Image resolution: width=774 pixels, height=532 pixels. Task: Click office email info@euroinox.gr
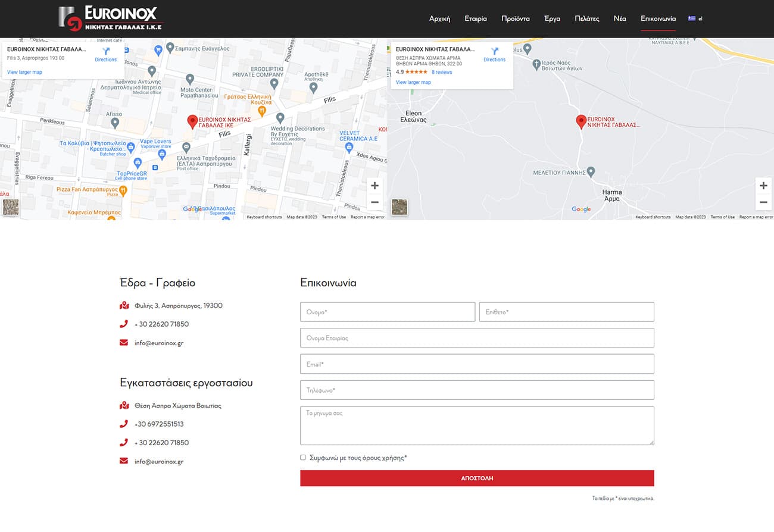click(159, 343)
